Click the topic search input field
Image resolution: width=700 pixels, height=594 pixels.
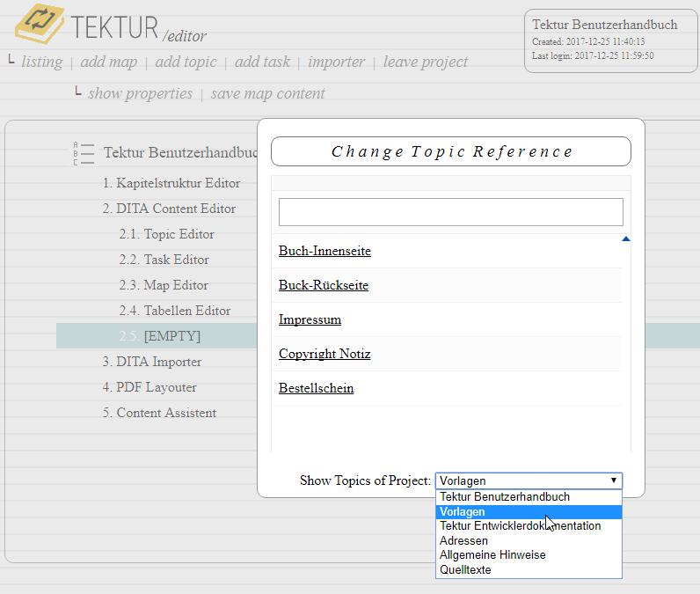pyautogui.click(x=450, y=212)
